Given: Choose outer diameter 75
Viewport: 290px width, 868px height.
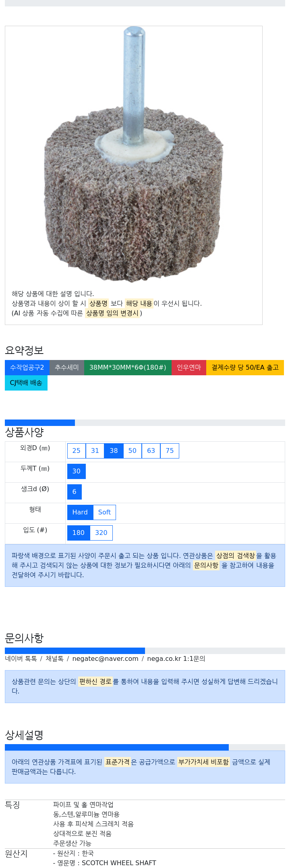Looking at the screenshot, I should click(x=170, y=451).
